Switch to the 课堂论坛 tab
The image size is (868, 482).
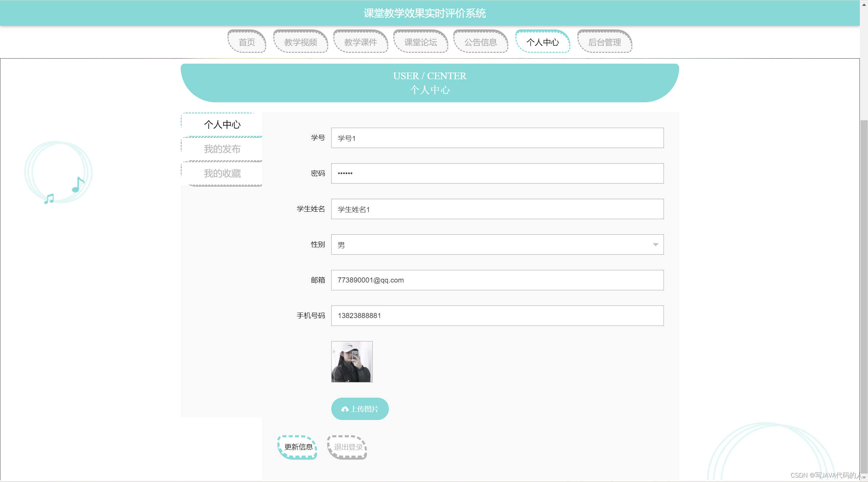421,42
